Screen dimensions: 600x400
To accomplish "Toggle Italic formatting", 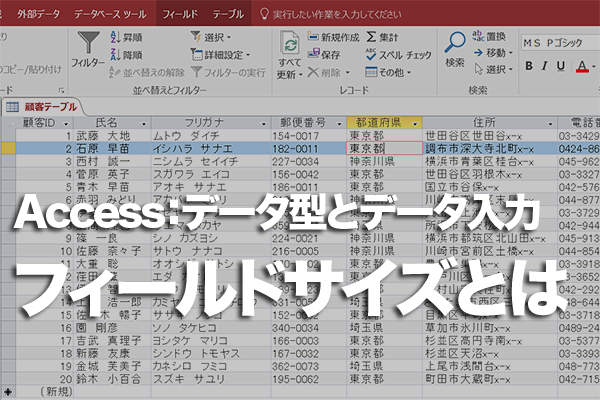I will (x=545, y=66).
